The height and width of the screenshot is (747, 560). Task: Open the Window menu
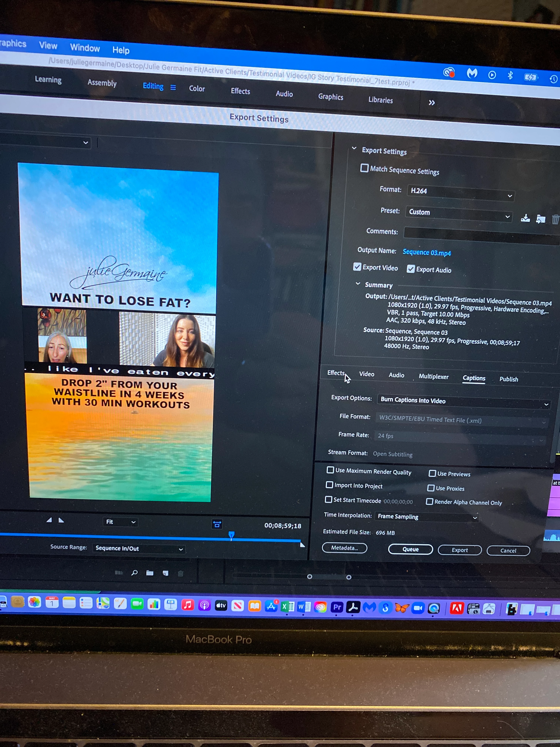85,48
